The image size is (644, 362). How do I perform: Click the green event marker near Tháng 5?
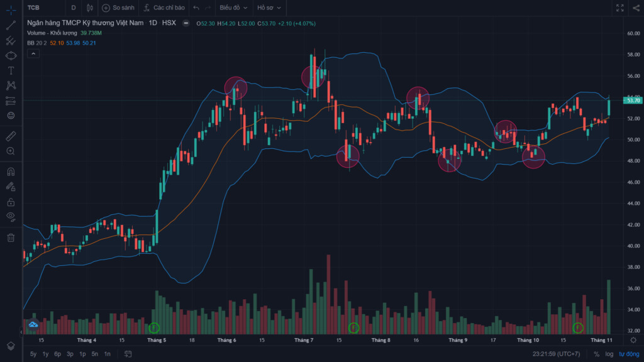tap(154, 327)
